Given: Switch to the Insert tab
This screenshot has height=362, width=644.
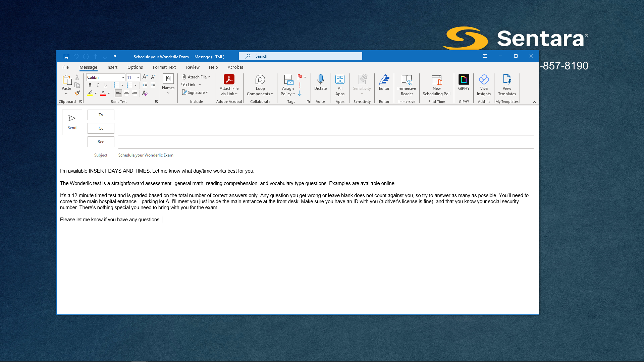Looking at the screenshot, I should [112, 67].
